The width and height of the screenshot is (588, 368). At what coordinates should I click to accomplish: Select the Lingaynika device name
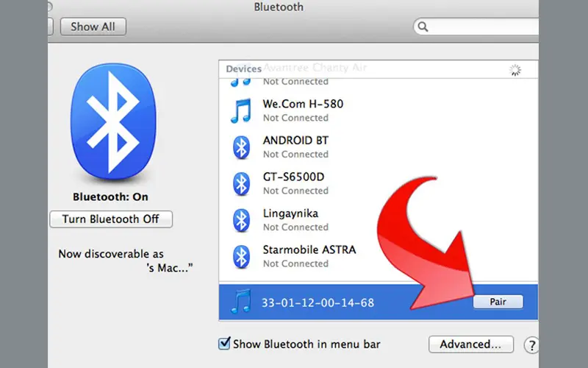[290, 213]
